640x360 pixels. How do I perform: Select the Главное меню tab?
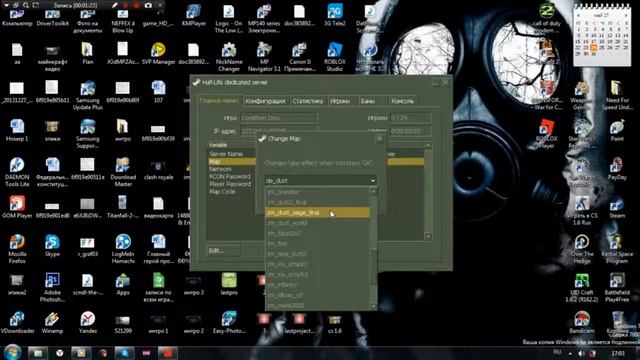(219, 100)
